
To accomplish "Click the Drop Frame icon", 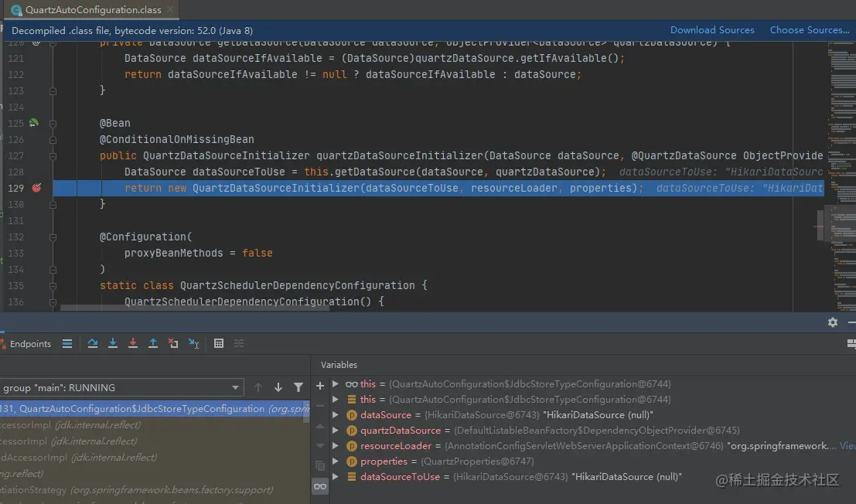I will point(173,344).
